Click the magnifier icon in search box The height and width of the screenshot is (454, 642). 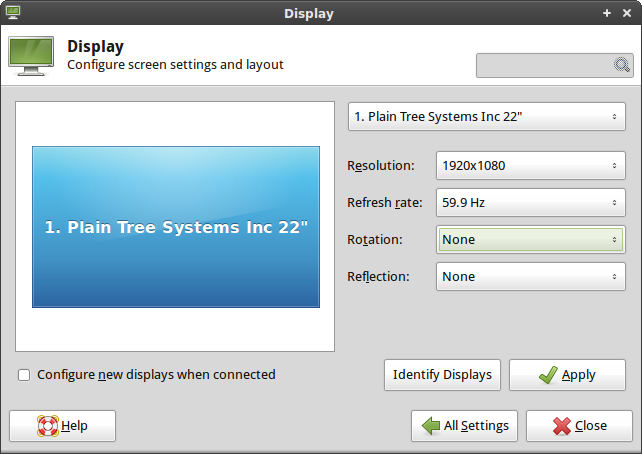[622, 65]
